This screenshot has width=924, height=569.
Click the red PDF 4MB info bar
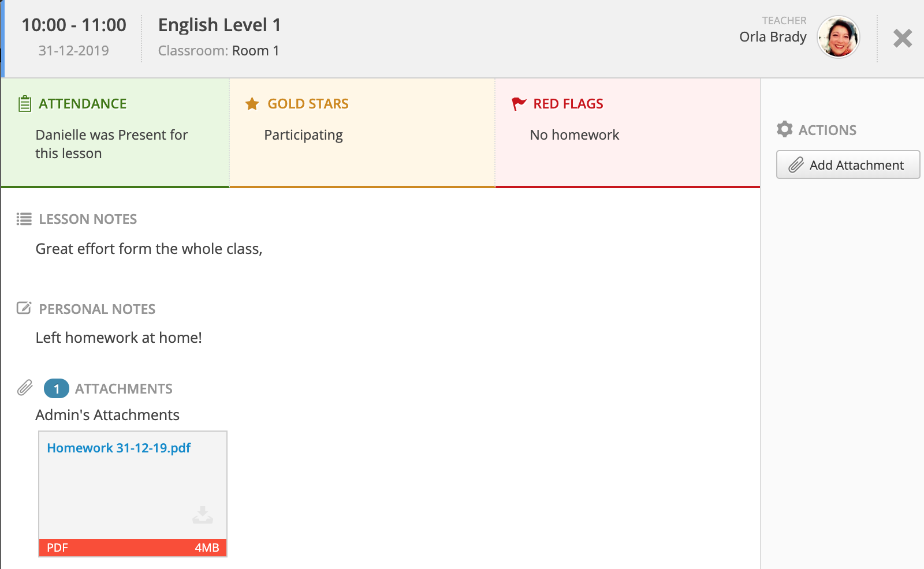pos(133,548)
